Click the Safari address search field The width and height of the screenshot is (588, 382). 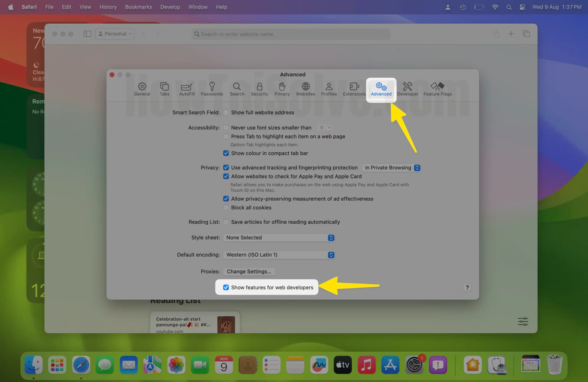point(291,34)
